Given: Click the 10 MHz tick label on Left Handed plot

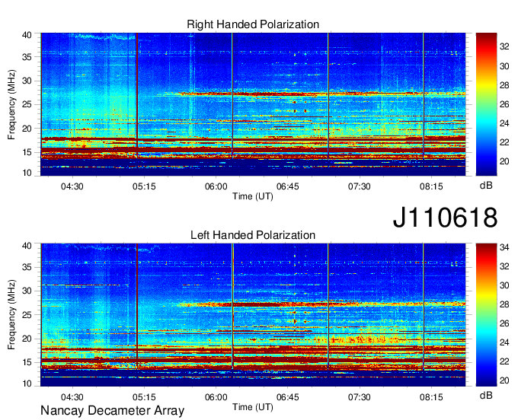Looking at the screenshot, I should click(x=27, y=383).
